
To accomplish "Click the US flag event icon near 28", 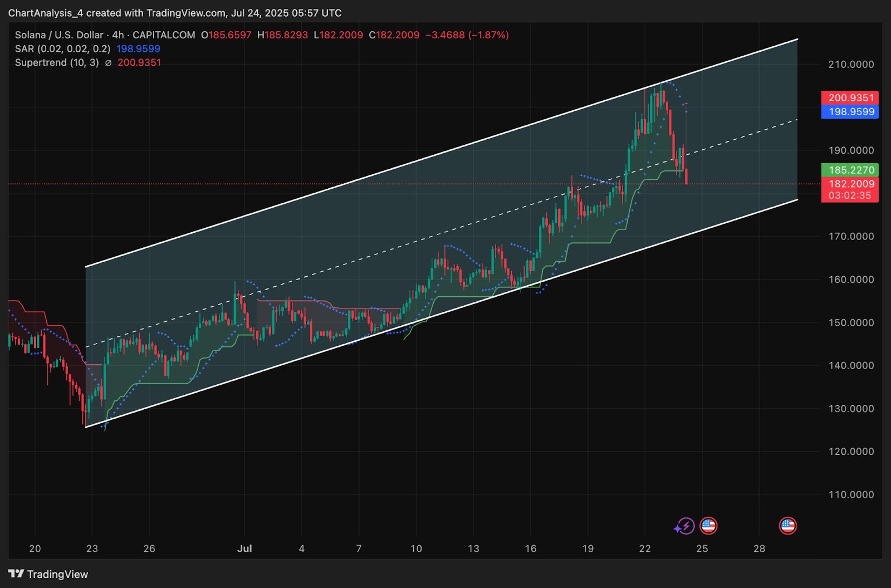I will point(787,526).
